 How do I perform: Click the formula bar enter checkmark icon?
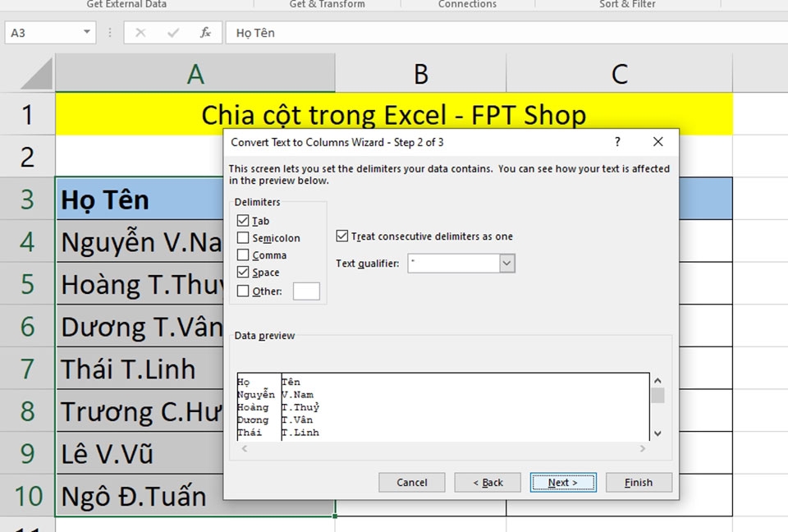point(173,33)
